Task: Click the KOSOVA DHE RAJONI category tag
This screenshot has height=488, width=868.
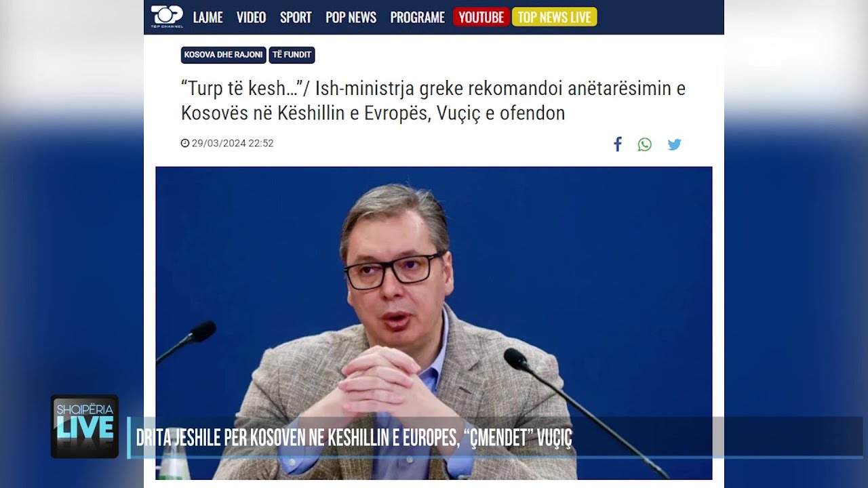Action: tap(224, 55)
